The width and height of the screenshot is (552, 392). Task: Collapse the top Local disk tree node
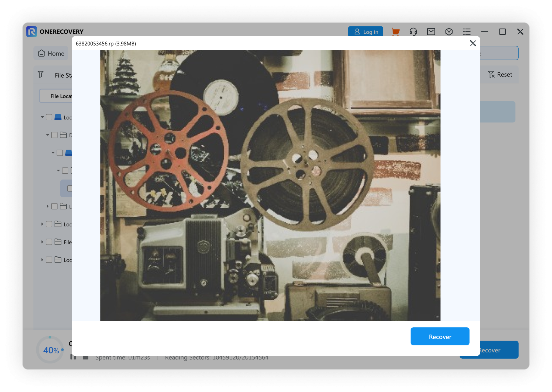42,117
